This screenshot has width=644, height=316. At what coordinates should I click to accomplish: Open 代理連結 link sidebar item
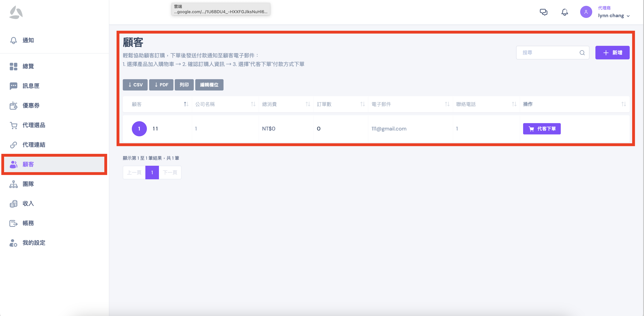click(34, 145)
